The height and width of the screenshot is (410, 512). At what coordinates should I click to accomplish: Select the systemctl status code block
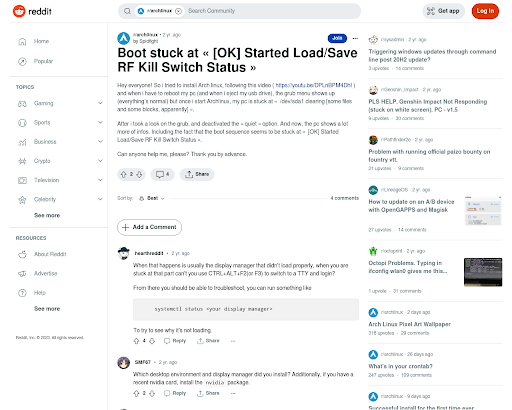(246, 309)
